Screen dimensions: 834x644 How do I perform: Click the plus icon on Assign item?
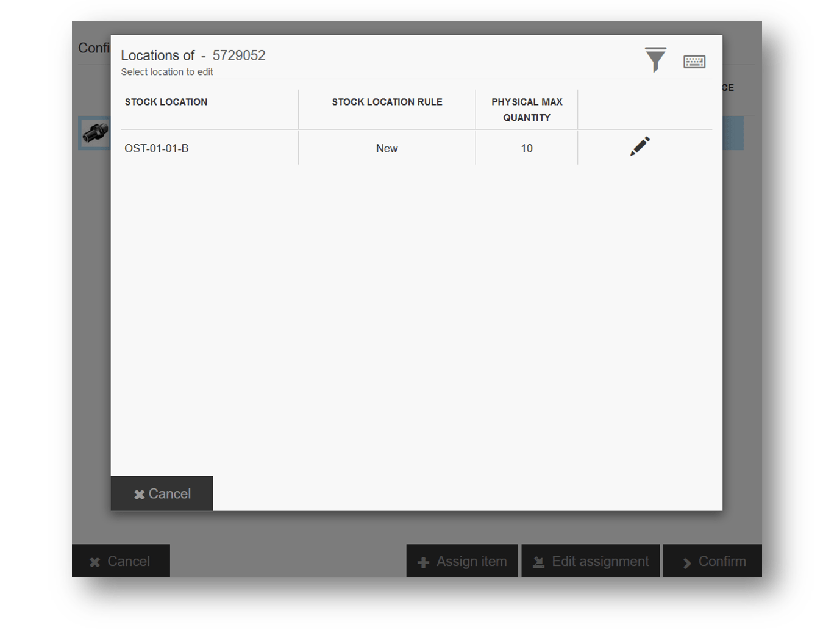[423, 562]
